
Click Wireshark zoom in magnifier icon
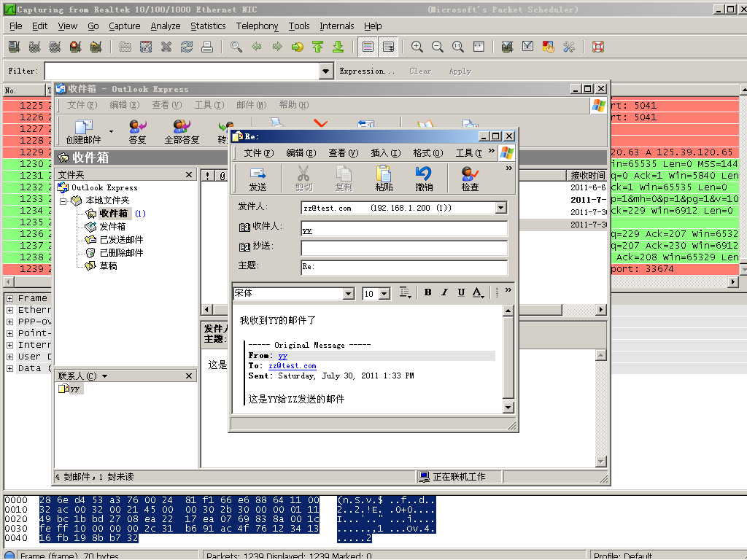[x=417, y=46]
